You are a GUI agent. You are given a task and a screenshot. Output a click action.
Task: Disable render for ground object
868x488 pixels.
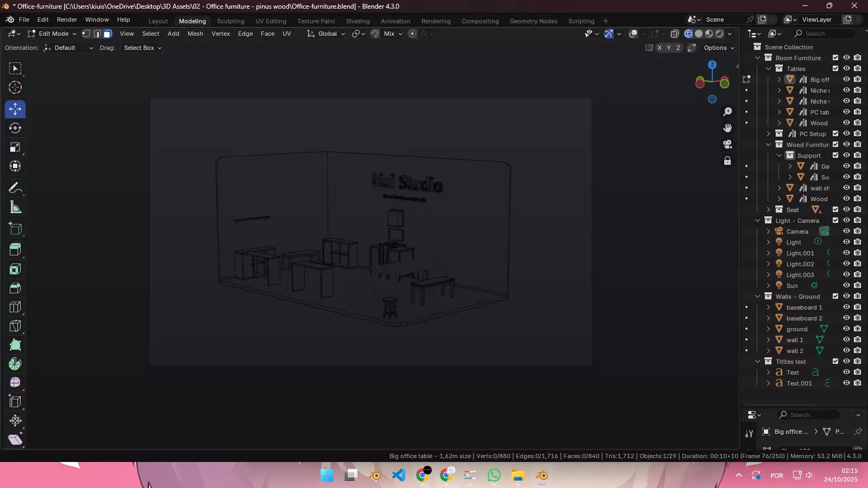(857, 329)
